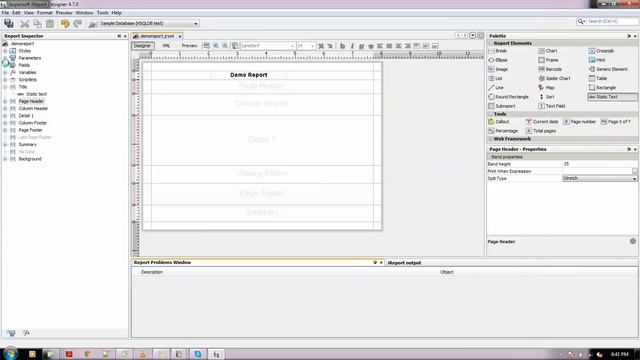Viewport: 640px width, 360px height.
Task: Select the Current date tool
Action: pos(542,122)
